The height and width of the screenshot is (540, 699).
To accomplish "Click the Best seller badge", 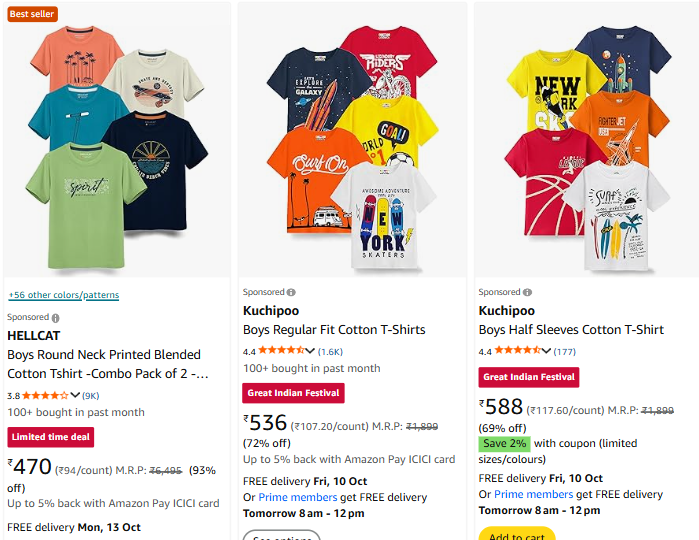I will click(x=32, y=14).
